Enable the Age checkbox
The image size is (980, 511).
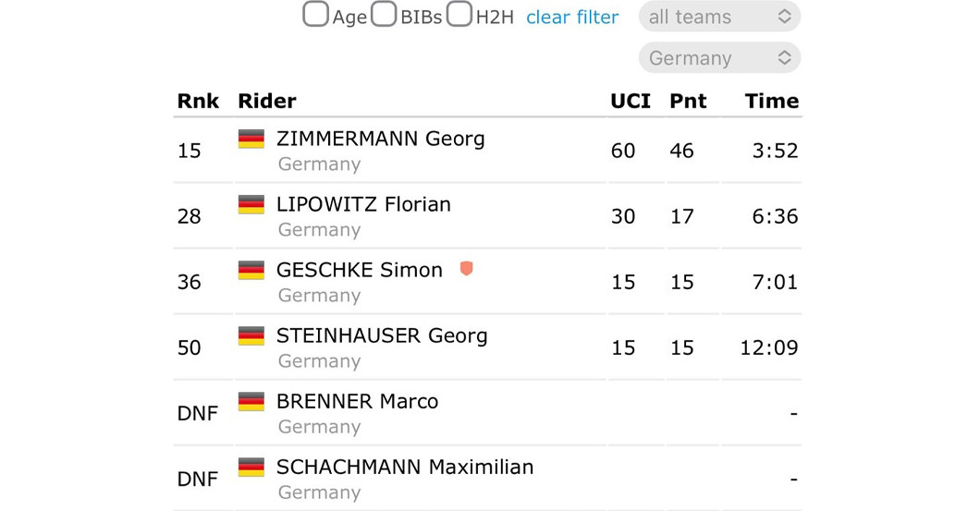point(316,15)
